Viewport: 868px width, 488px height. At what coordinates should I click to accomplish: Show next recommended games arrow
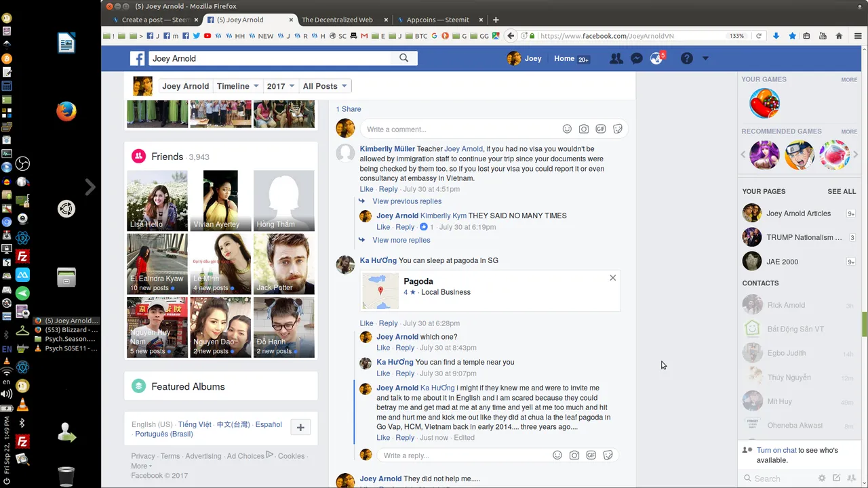(855, 155)
